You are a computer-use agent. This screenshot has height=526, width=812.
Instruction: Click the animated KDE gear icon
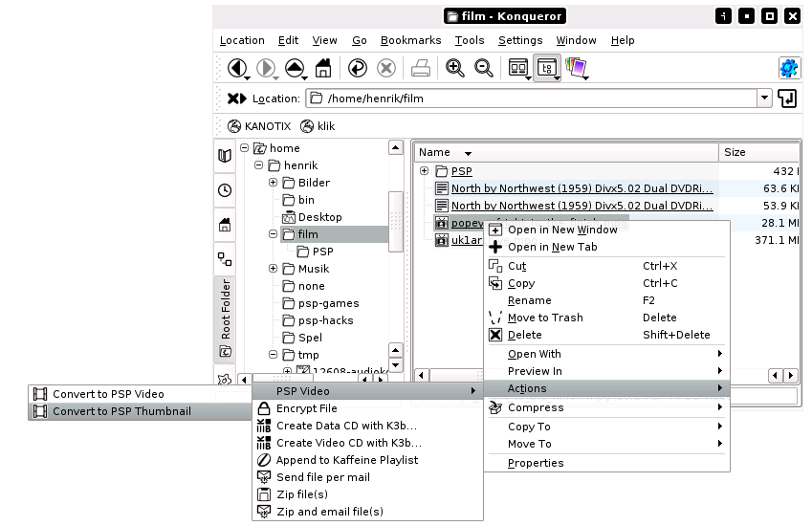click(789, 68)
